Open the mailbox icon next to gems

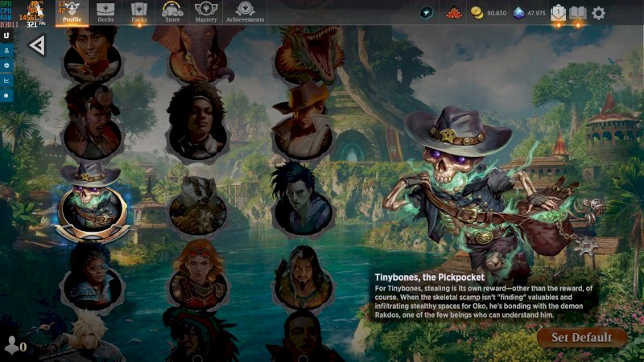pos(558,13)
